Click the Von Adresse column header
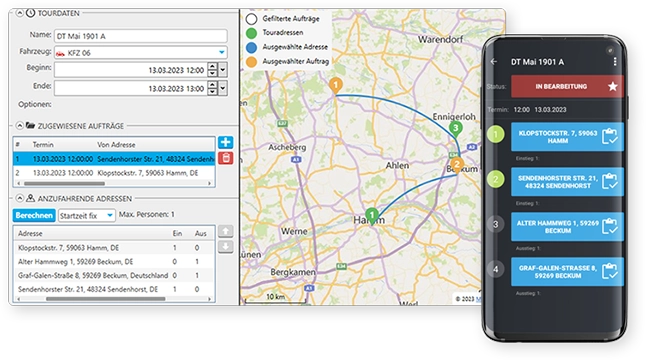 tap(116, 145)
